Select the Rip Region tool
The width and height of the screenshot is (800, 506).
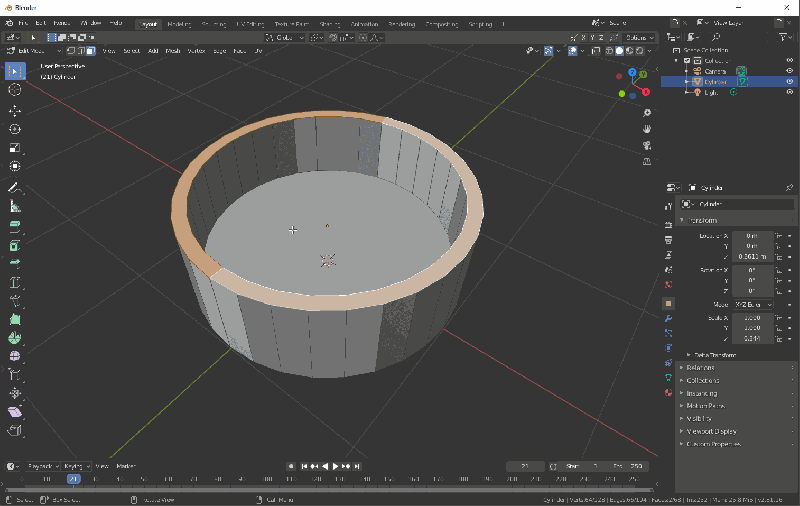pos(15,431)
